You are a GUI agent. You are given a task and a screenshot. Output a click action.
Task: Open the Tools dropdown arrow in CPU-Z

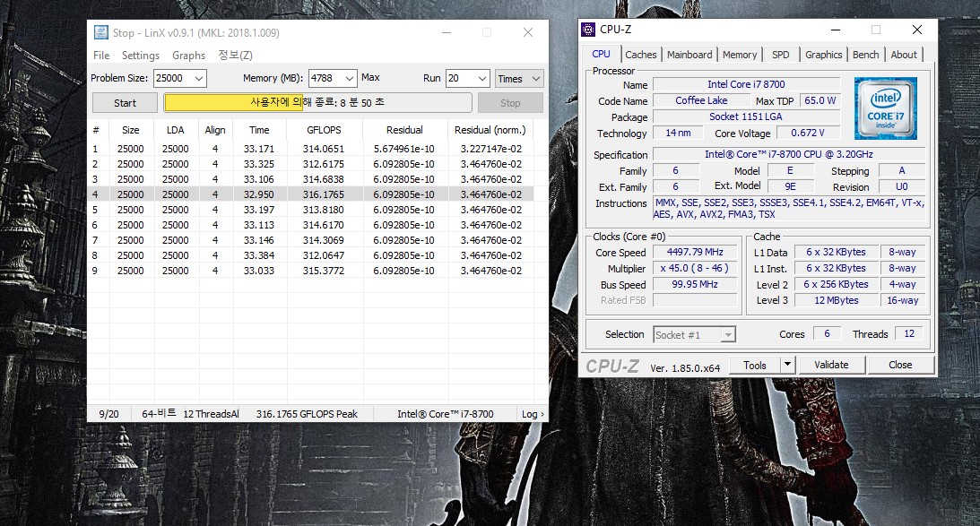787,365
